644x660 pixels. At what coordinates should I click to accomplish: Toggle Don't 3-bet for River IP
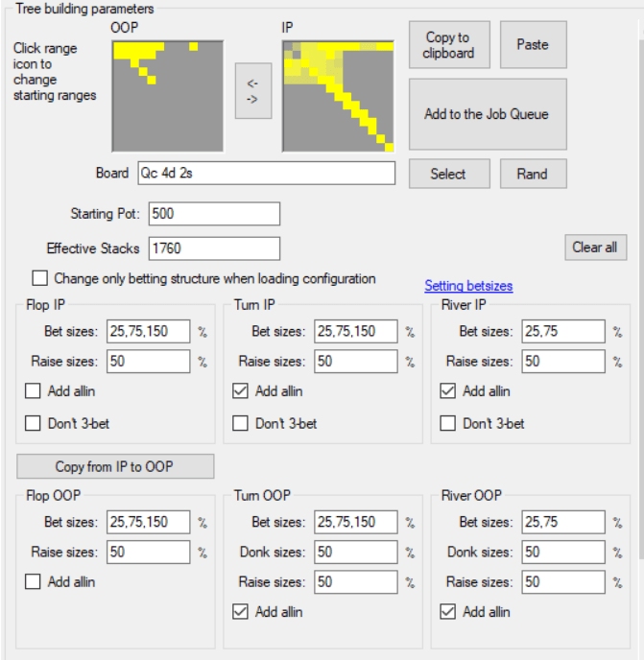447,423
